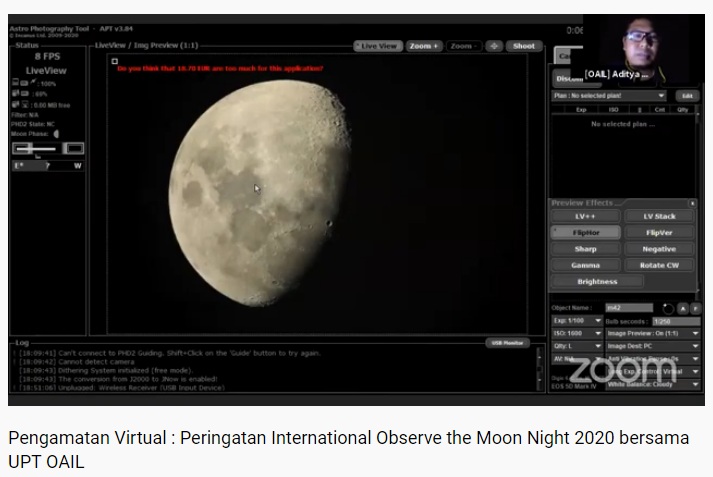Adjust the histogram slider in Status panel

tap(35, 149)
